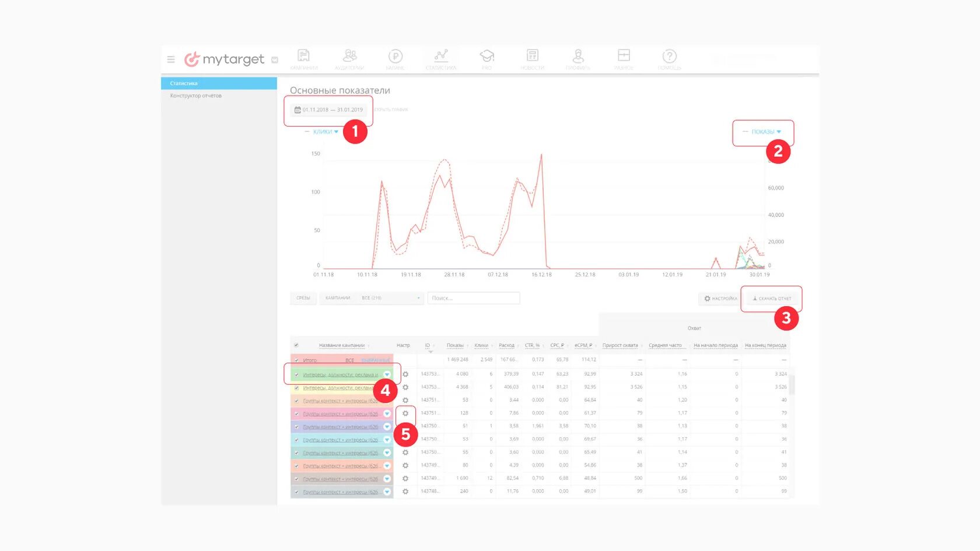Click the eCPM column header
Image resolution: width=980 pixels, height=551 pixels.
point(583,346)
